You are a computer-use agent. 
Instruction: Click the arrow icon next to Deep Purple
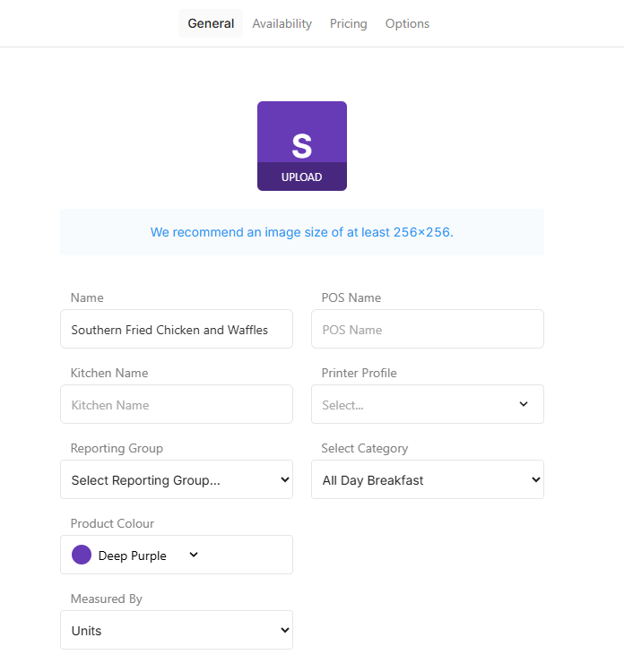pos(194,556)
